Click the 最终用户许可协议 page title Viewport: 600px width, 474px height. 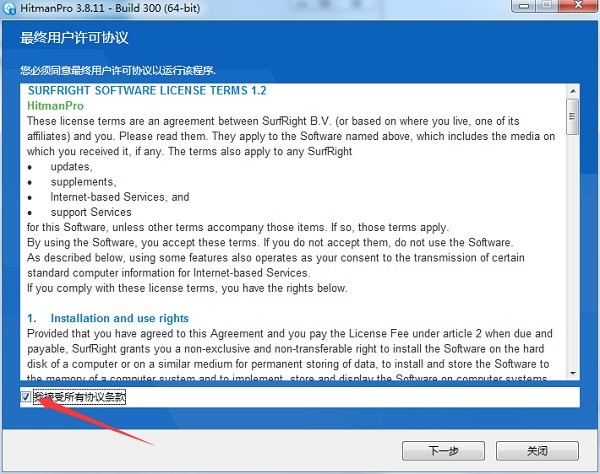coord(74,38)
